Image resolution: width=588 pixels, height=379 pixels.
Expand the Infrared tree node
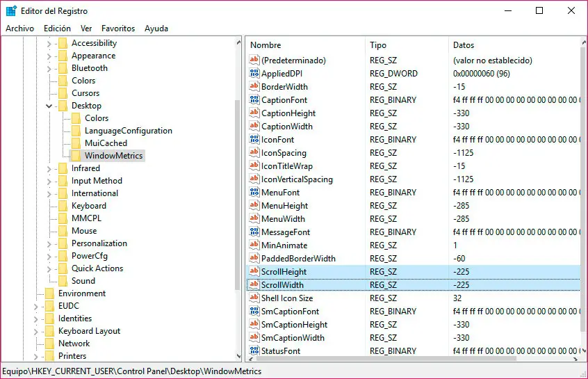(x=49, y=169)
